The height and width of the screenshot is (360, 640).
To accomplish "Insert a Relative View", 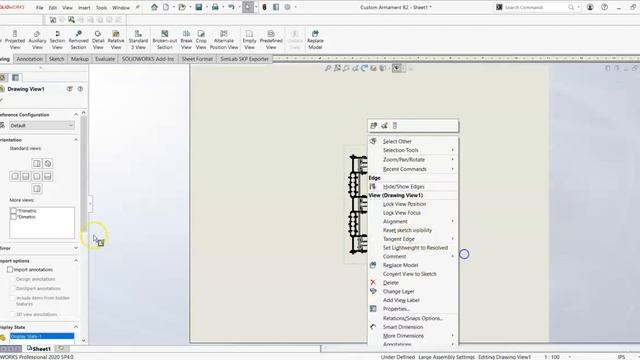I will 116,40.
